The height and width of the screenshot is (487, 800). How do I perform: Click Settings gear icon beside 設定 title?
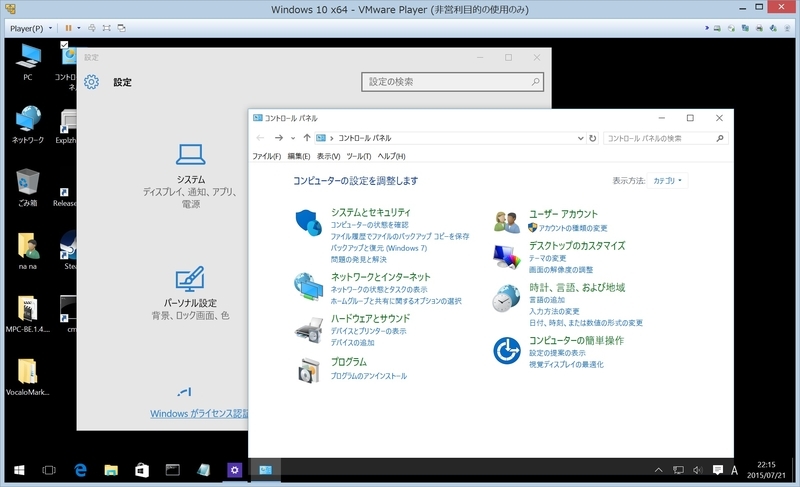tap(92, 82)
